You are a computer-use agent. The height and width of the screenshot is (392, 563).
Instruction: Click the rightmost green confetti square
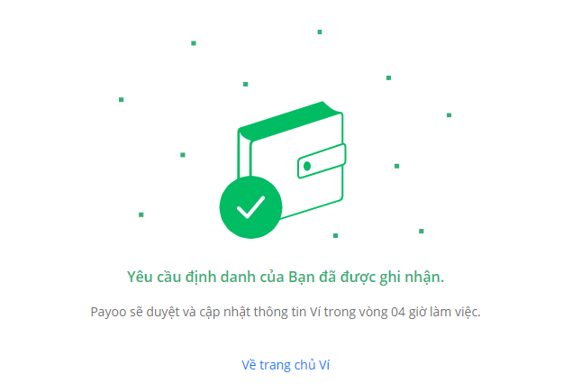[449, 115]
